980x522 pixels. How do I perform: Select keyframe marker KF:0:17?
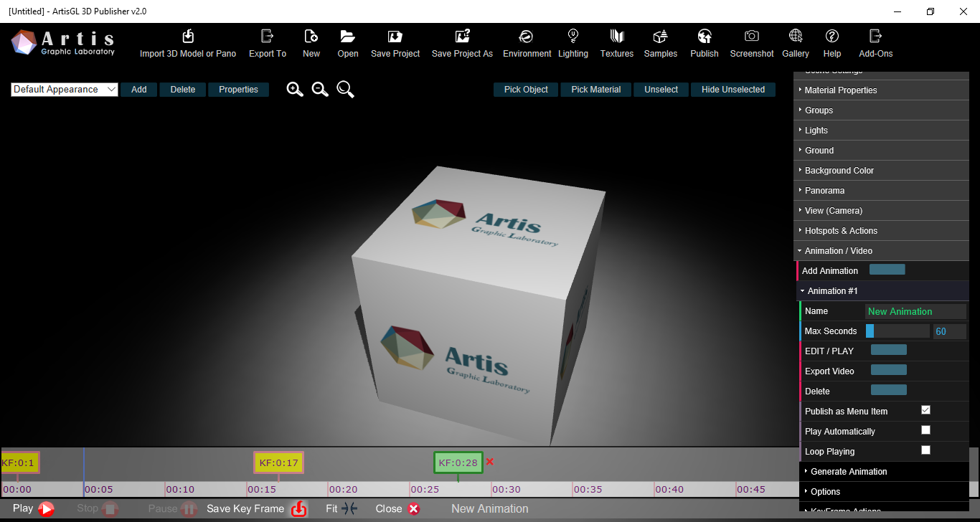coord(279,462)
